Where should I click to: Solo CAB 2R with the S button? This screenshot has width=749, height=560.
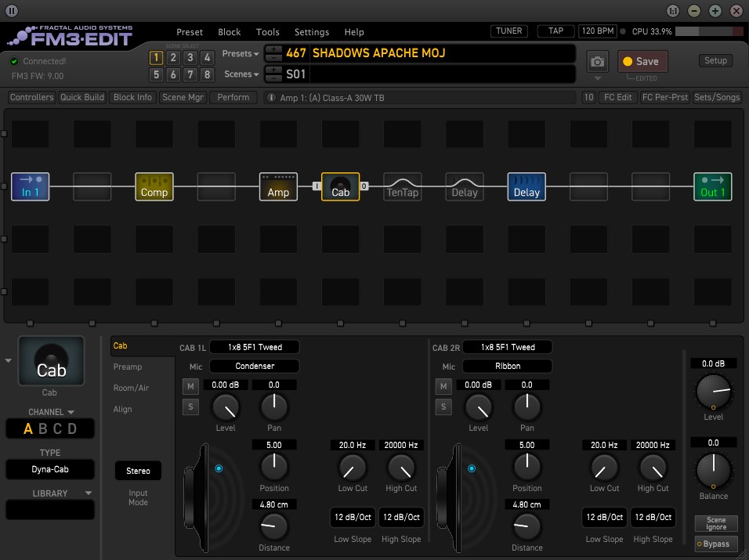[x=443, y=406]
